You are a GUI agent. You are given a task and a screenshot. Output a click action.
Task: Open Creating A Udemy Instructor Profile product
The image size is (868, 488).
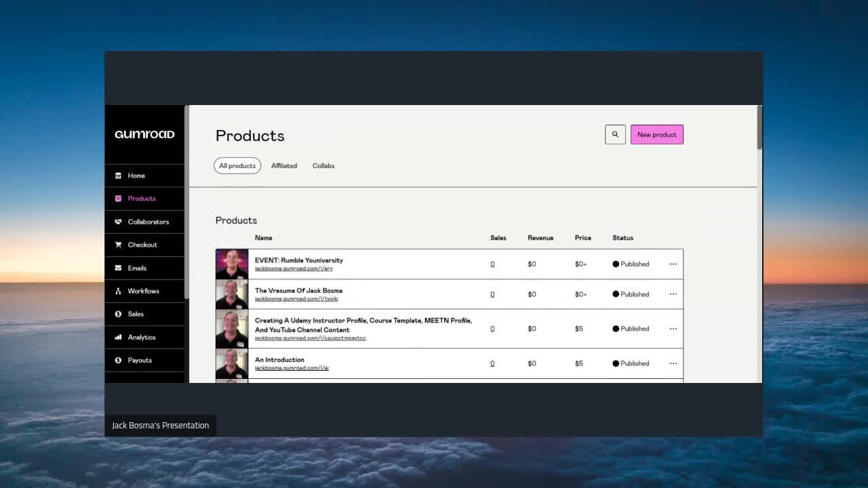tap(363, 325)
